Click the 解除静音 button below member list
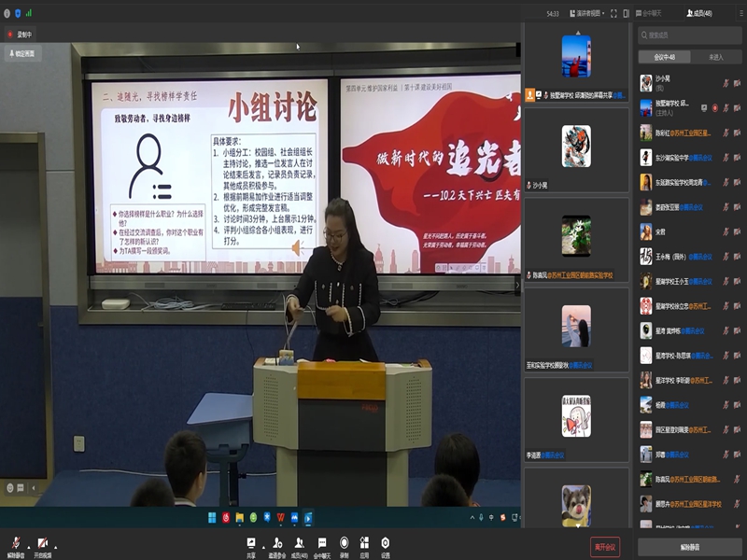The image size is (747, 560). 689,547
